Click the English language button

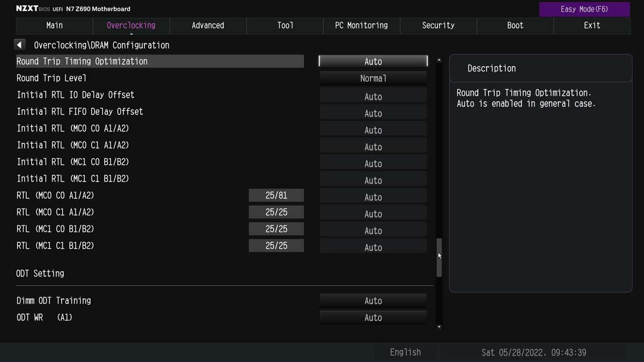pyautogui.click(x=405, y=352)
